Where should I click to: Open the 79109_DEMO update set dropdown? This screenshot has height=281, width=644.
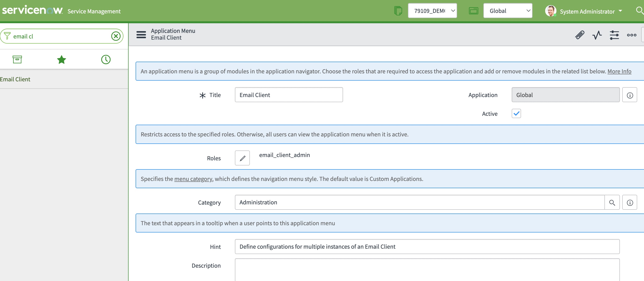pyautogui.click(x=432, y=11)
